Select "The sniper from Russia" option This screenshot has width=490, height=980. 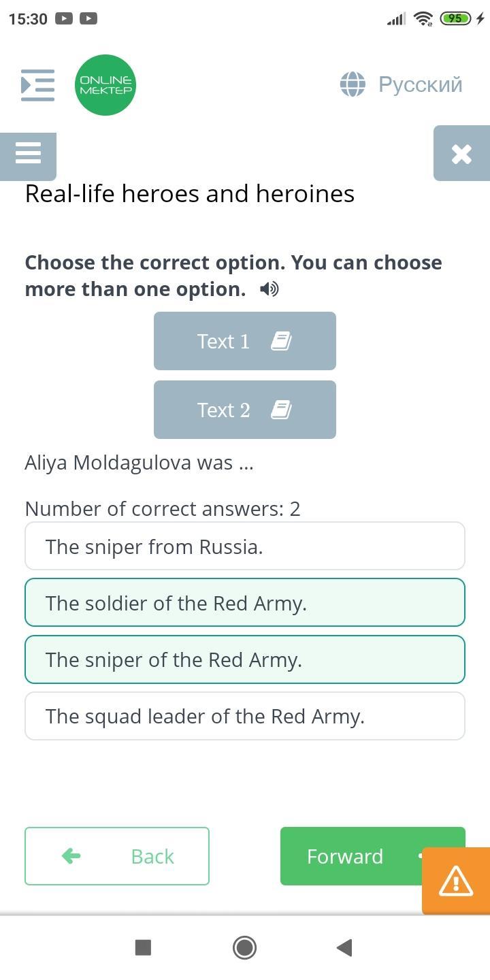click(x=245, y=546)
